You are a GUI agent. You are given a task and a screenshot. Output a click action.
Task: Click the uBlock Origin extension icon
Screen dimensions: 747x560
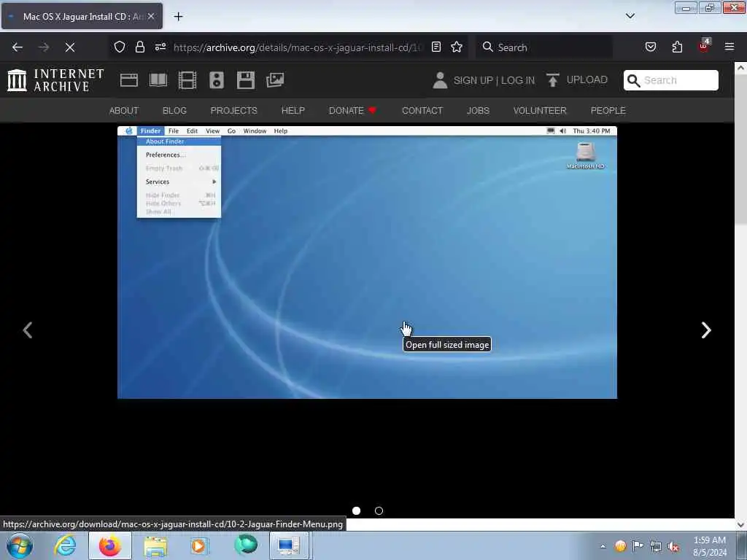[704, 46]
